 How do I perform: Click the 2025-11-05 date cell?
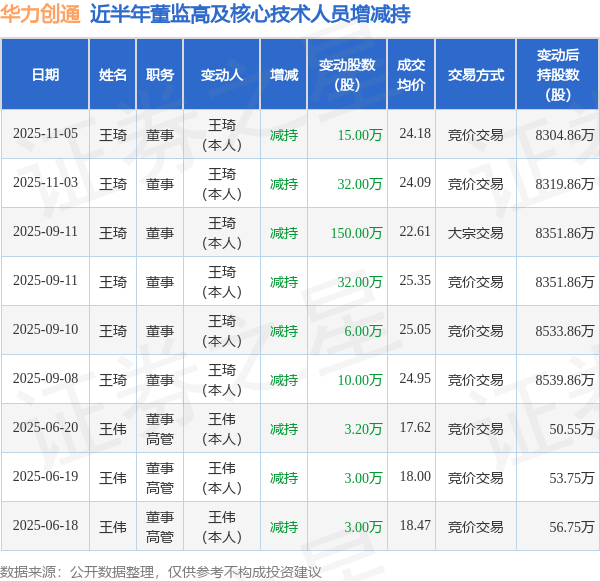pyautogui.click(x=45, y=134)
